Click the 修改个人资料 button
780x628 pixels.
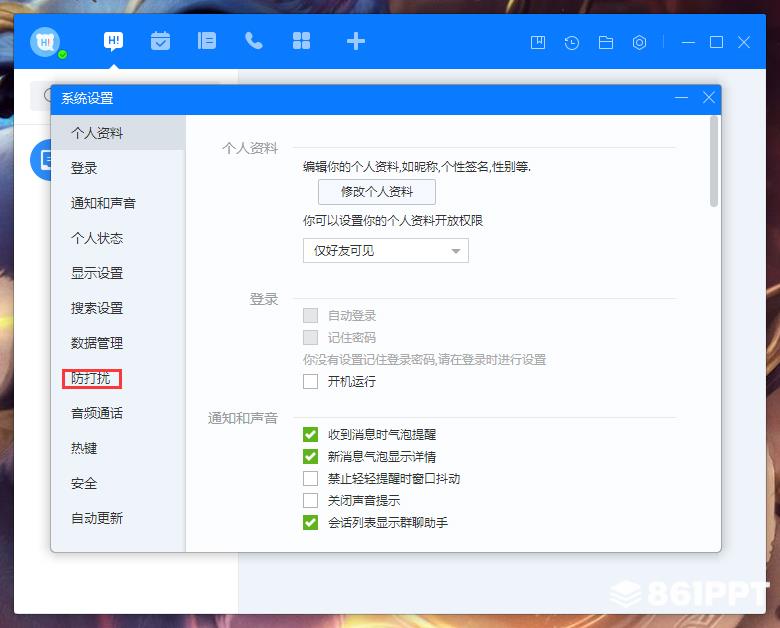pyautogui.click(x=377, y=192)
